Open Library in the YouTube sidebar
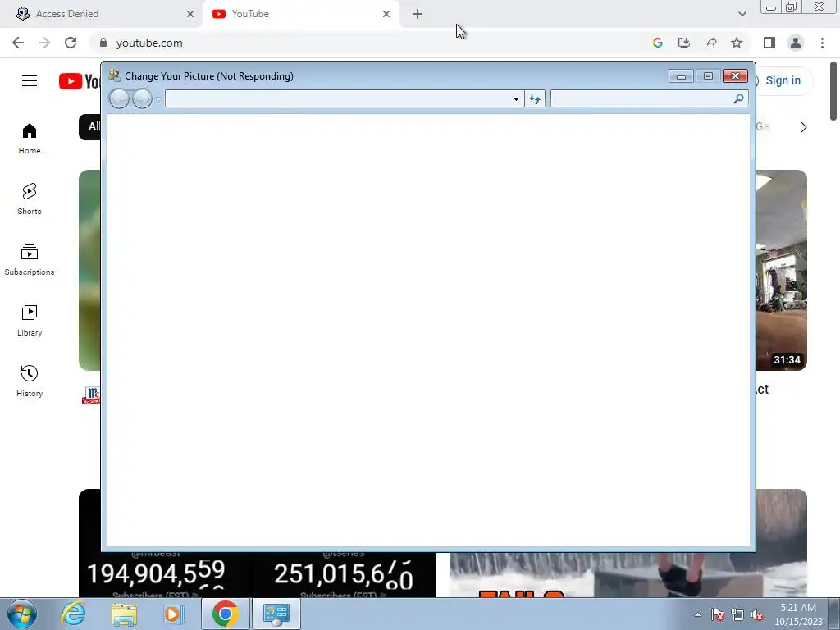This screenshot has width=840, height=630. coord(30,321)
